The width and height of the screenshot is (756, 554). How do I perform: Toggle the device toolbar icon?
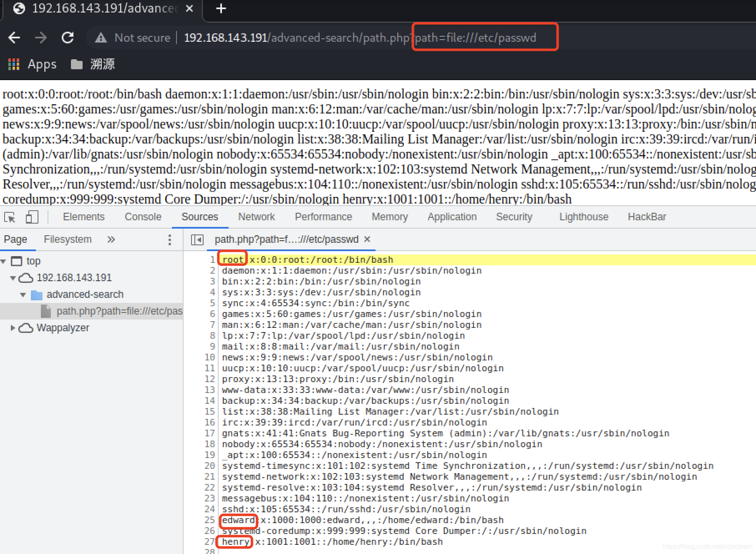point(32,217)
